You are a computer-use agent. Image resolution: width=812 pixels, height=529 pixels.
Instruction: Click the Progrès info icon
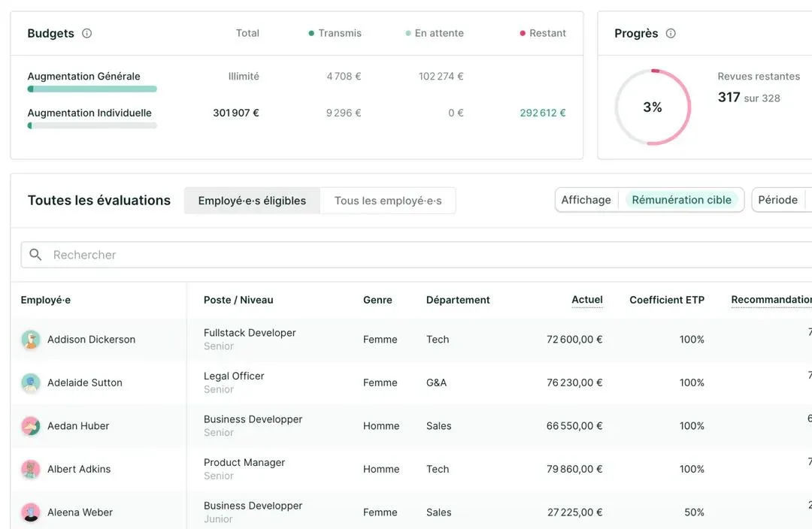pos(671,33)
